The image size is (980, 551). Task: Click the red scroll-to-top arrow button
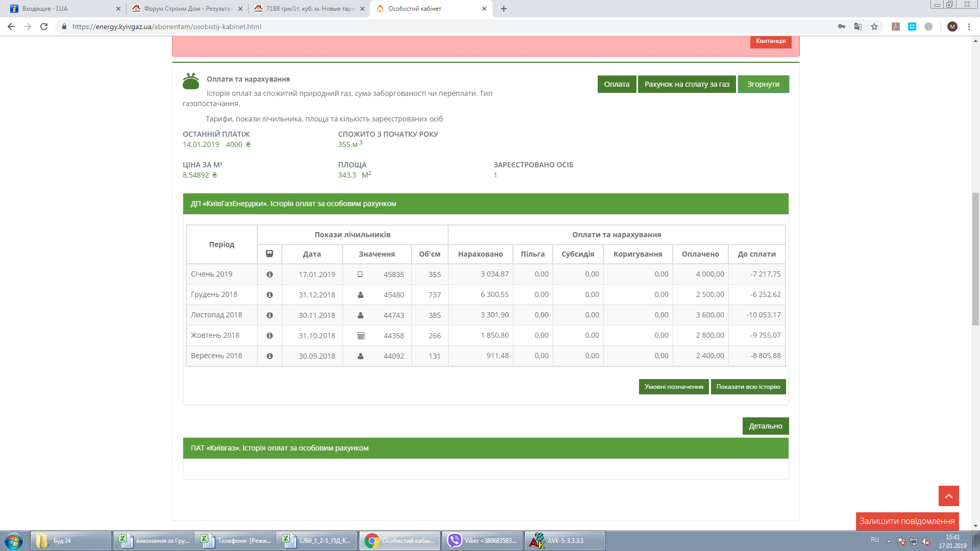[949, 496]
